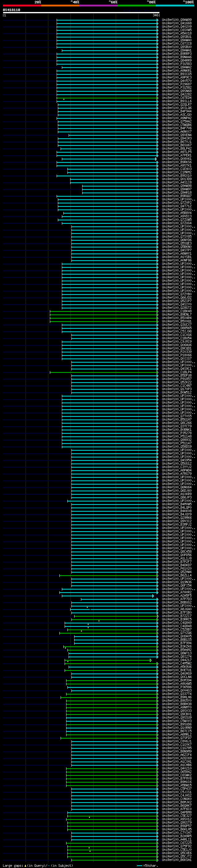197x868 pixels.
Task: Select the UniRef100_B6KSA1 label
Action: coord(176,860)
